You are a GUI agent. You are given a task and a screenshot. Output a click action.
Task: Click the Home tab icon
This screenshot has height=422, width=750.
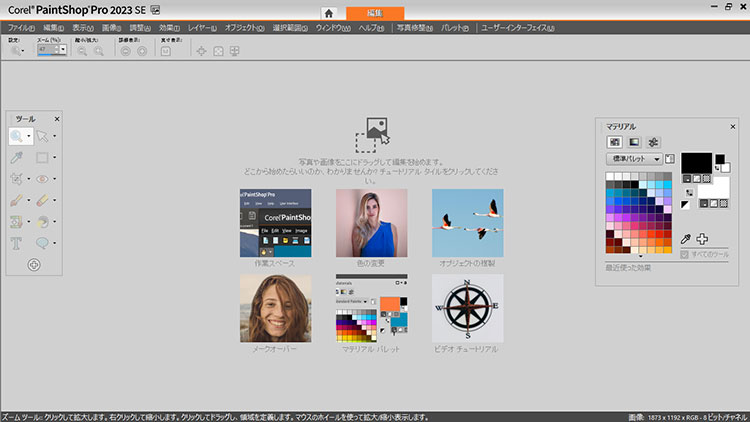click(x=328, y=12)
